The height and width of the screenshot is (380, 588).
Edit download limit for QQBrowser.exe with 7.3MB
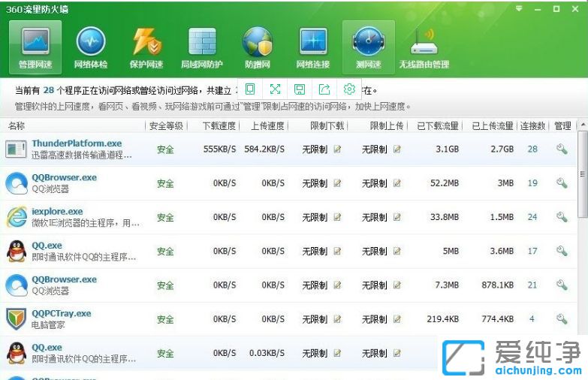coord(337,285)
